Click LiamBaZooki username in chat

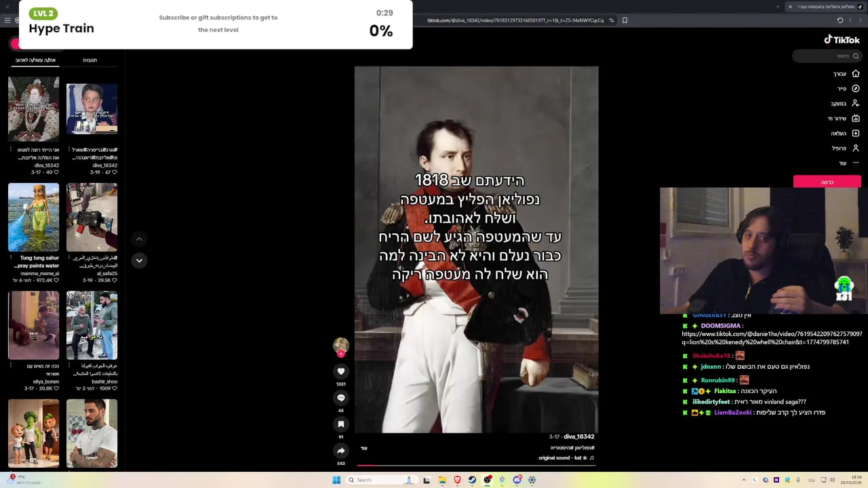click(732, 413)
